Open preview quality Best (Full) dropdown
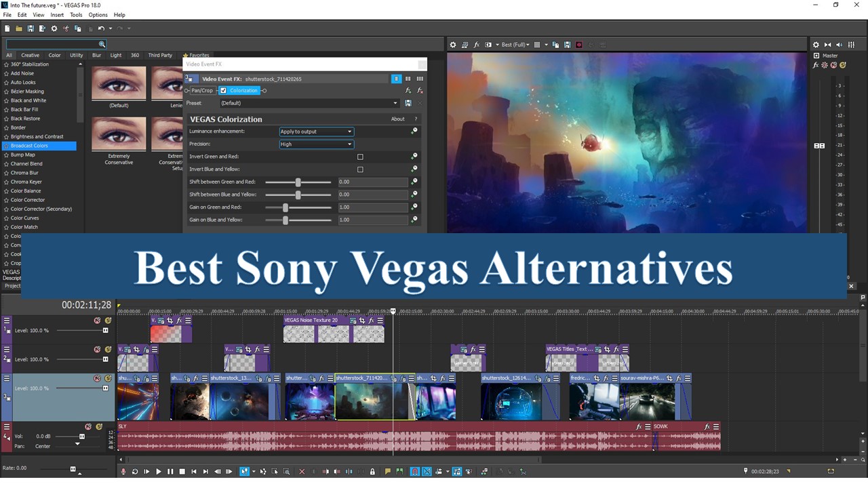The width and height of the screenshot is (868, 488). 515,45
